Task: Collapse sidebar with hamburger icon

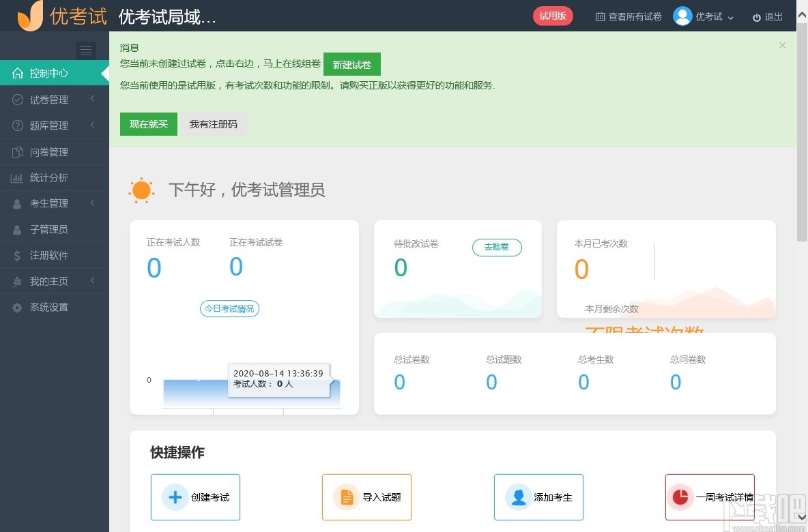Action: click(x=85, y=50)
